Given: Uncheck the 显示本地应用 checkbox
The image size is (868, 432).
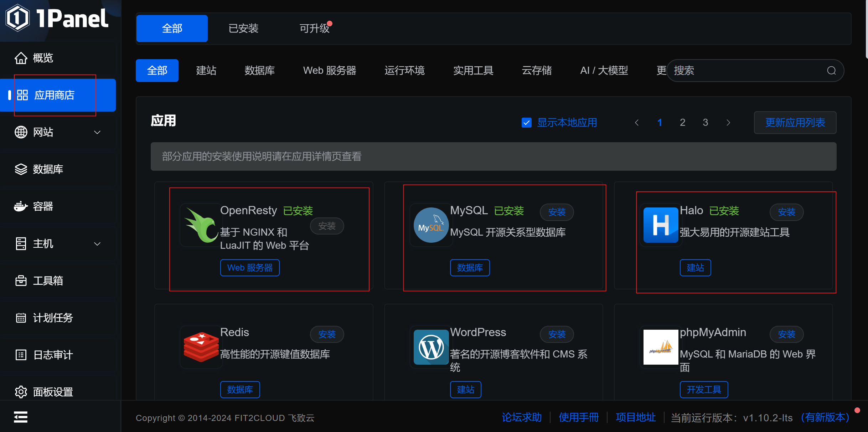Looking at the screenshot, I should (x=526, y=123).
